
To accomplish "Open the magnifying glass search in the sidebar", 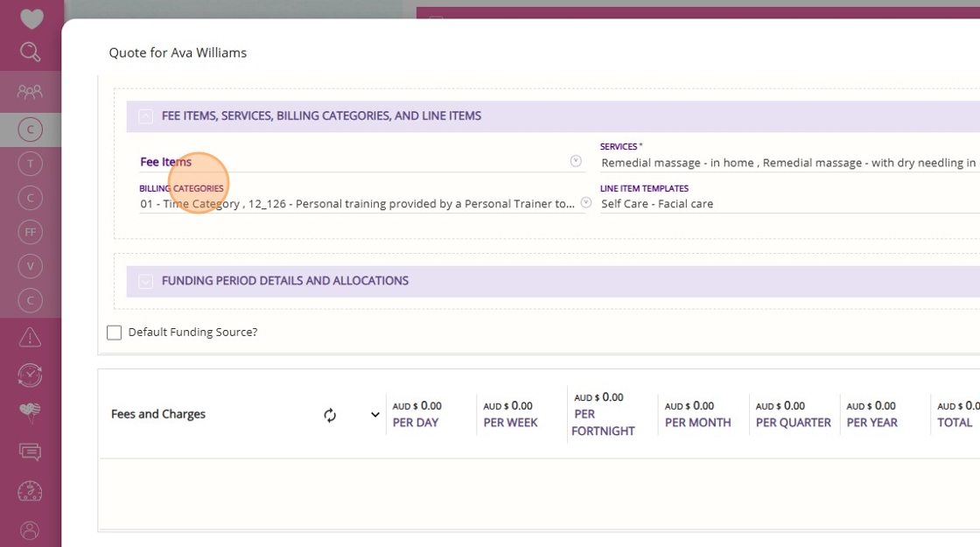I will pyautogui.click(x=30, y=52).
